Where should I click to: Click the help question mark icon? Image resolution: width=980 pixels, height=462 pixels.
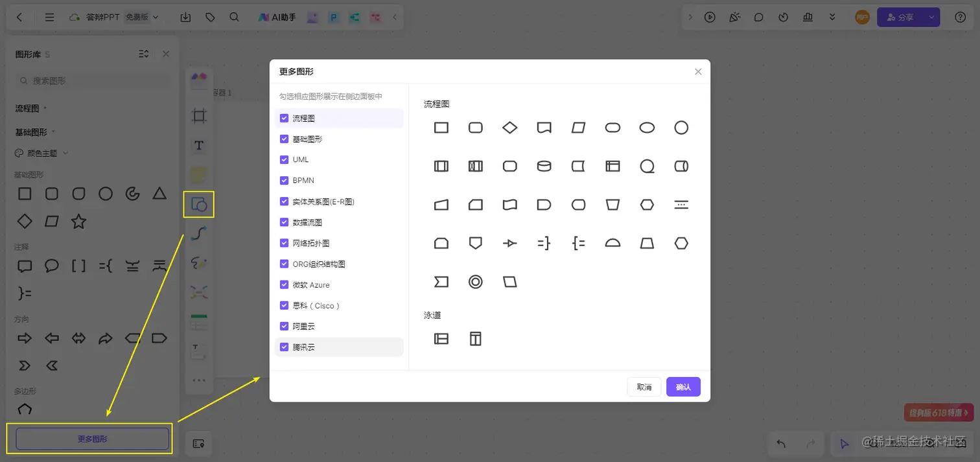pyautogui.click(x=961, y=17)
